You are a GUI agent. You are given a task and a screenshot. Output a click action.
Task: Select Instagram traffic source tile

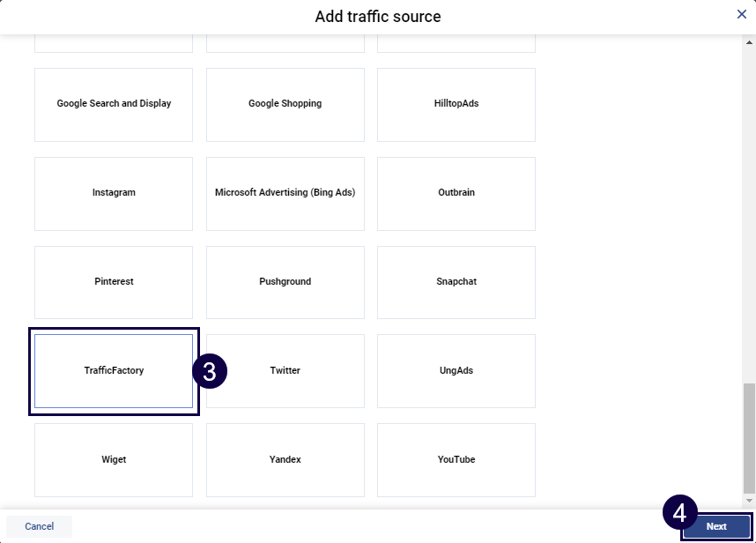(x=113, y=193)
